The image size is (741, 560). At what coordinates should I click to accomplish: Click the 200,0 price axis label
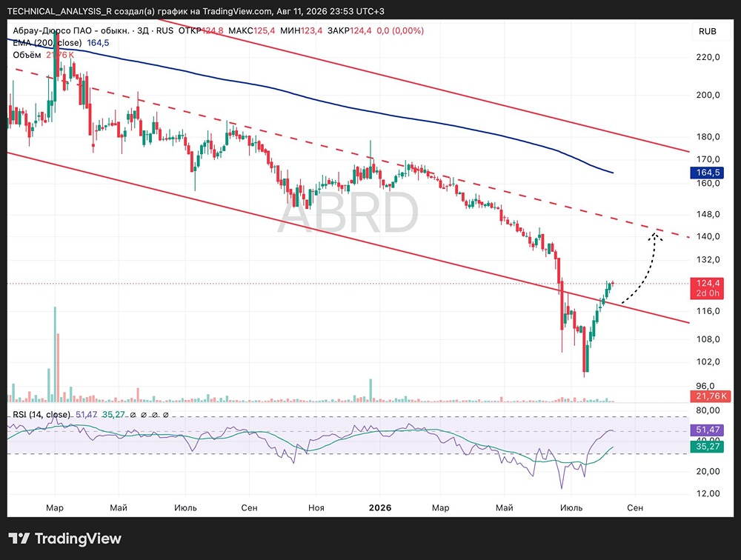pyautogui.click(x=708, y=95)
